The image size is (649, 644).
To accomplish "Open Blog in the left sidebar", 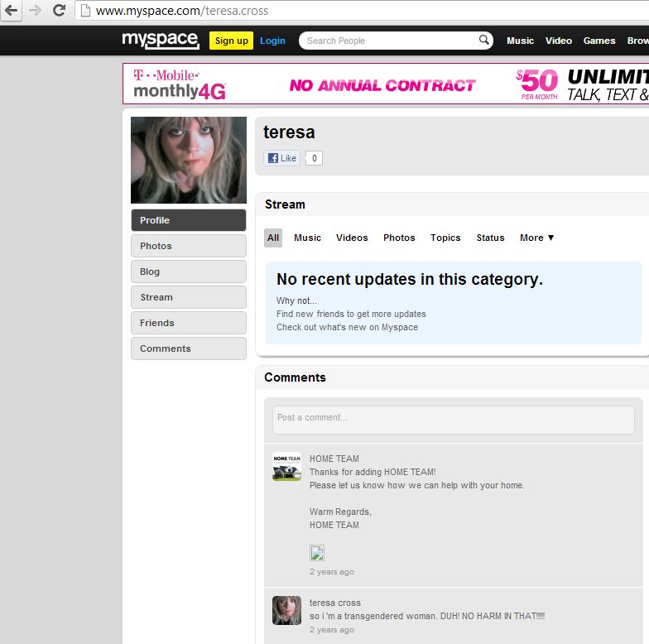I will pyautogui.click(x=189, y=272).
